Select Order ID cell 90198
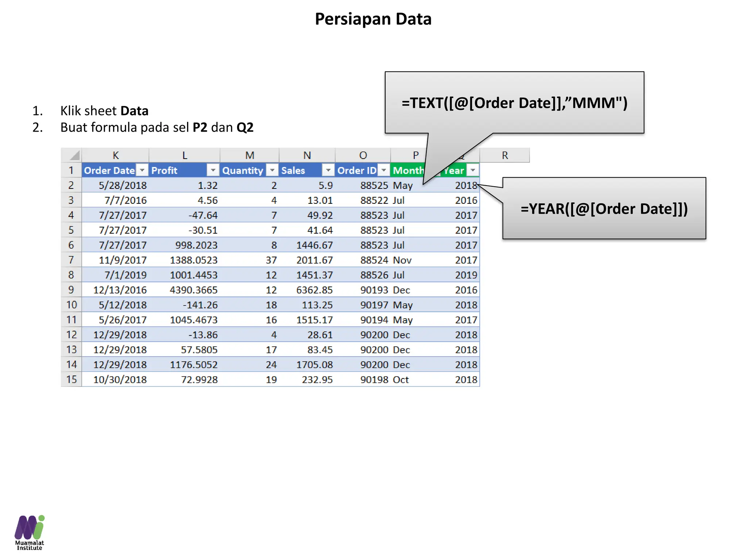747x560 pixels. (x=363, y=380)
